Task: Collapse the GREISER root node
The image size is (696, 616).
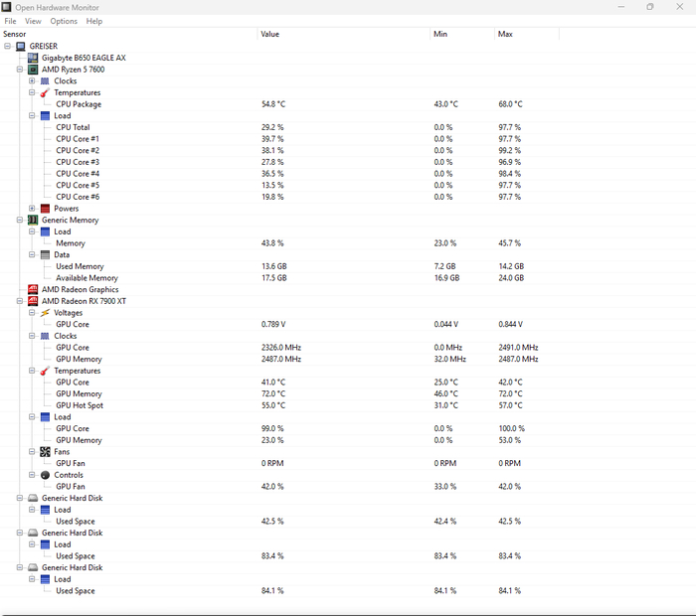Action: 7,46
